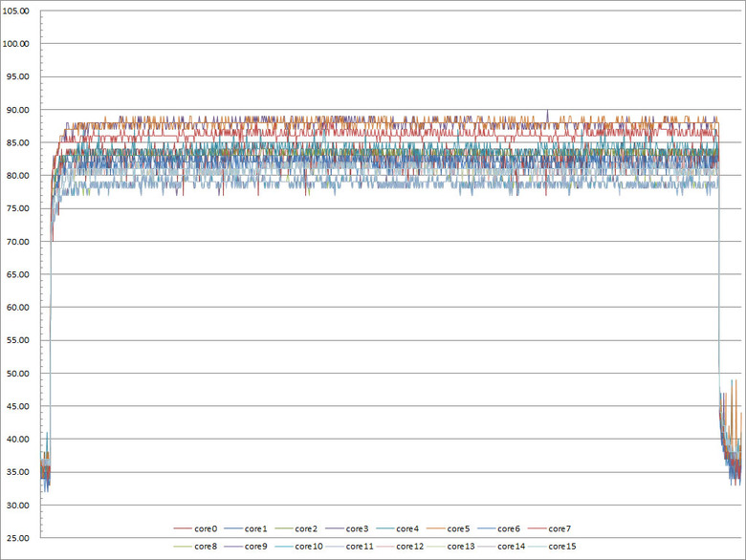Image resolution: width=746 pixels, height=560 pixels.
Task: Click the 65.00 axis label
Action: coord(17,274)
